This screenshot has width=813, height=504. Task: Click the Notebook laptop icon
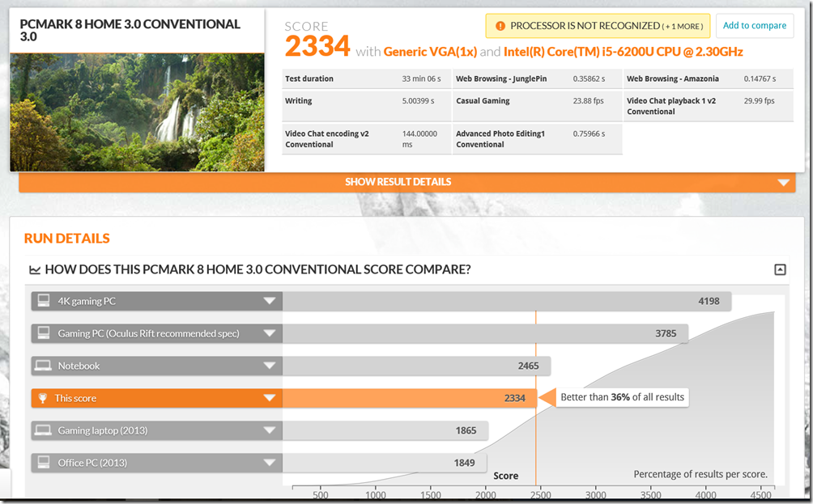point(44,366)
